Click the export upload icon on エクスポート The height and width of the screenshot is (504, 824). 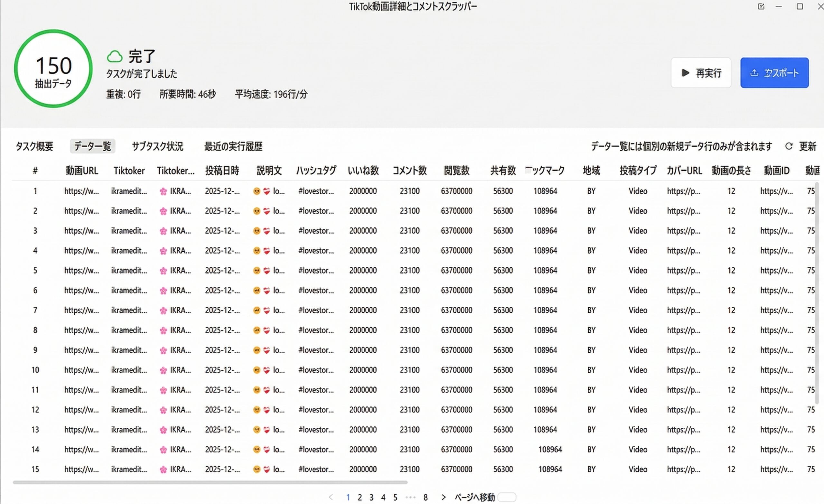coord(754,73)
